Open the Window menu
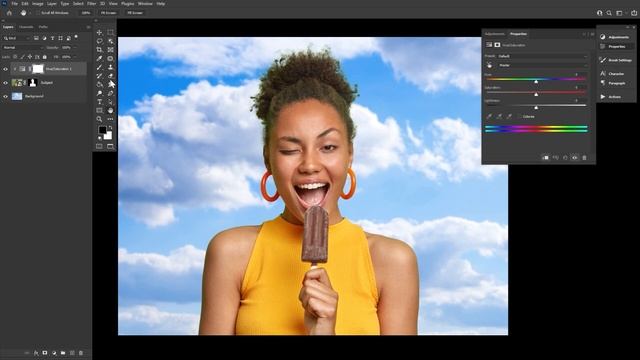Viewport: 640px width, 360px height. [x=145, y=4]
